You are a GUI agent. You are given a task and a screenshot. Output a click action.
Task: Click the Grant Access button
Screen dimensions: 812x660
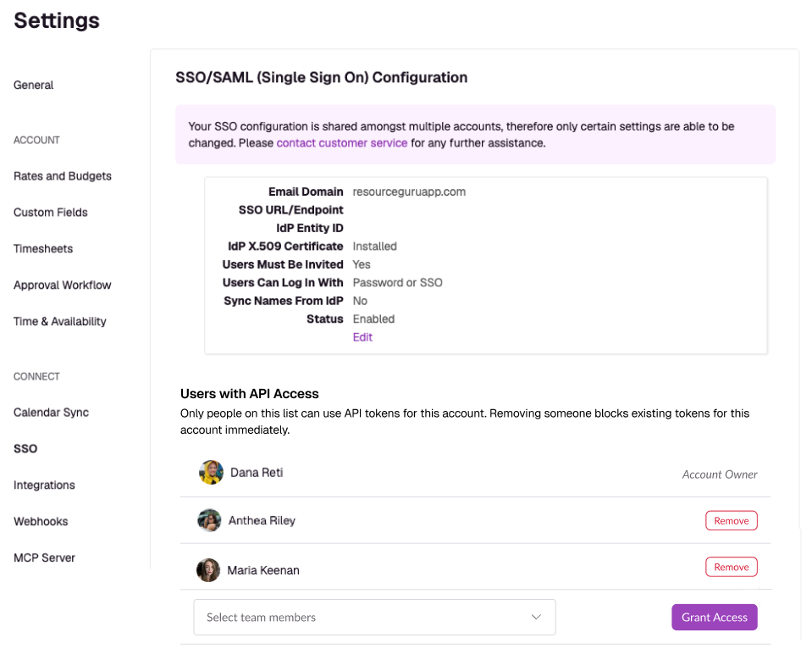pyautogui.click(x=714, y=617)
